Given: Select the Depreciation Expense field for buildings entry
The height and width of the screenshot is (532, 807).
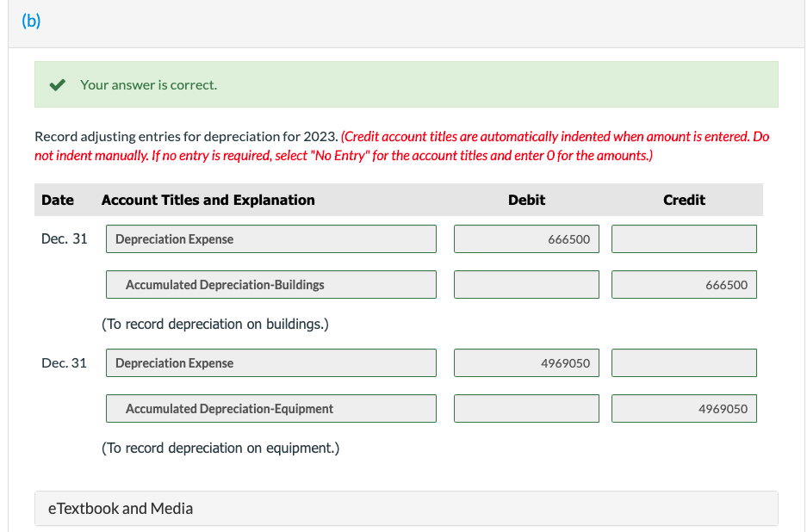Looking at the screenshot, I should [x=271, y=238].
